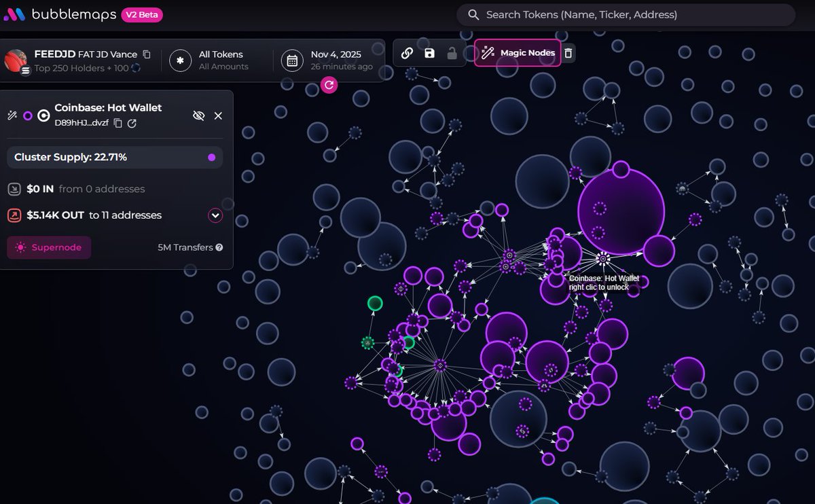Click the pink refresh map button
Screen dimensions: 815x504
pos(329,85)
